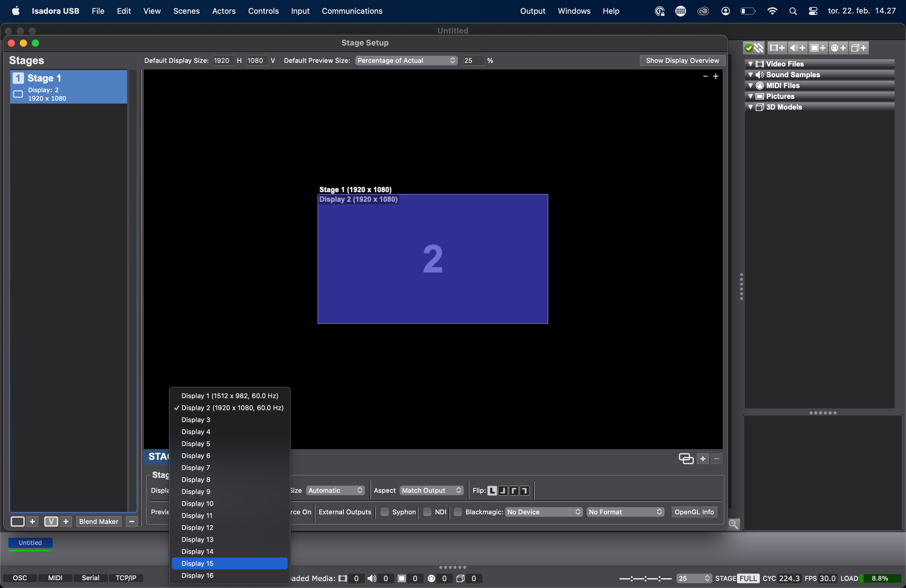Choose Display 3 from the display list
The image size is (906, 588).
[x=229, y=420]
